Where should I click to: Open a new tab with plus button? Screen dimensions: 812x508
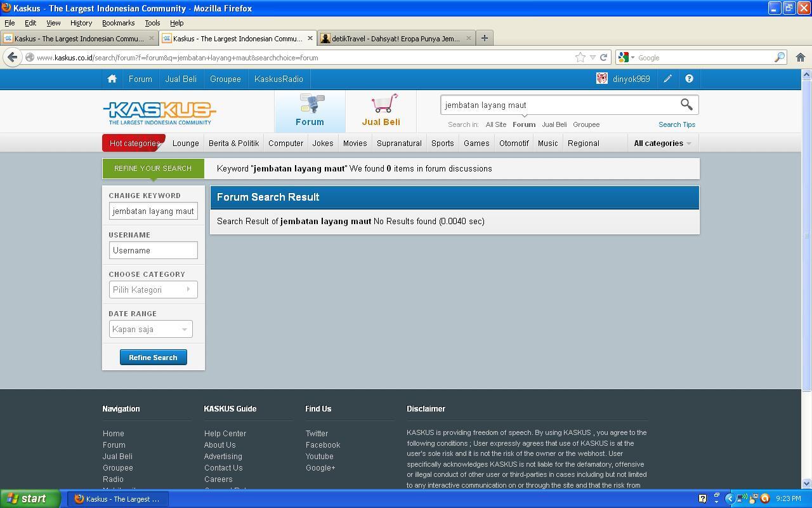point(485,38)
